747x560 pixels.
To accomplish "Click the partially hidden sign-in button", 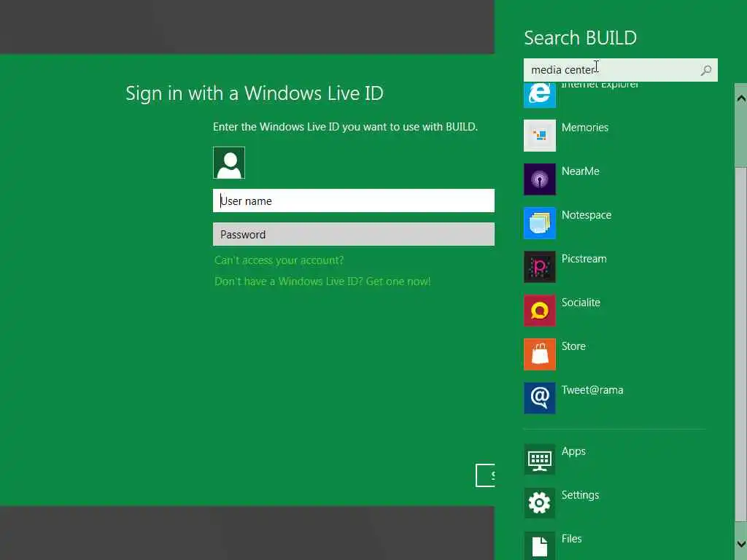I will pyautogui.click(x=485, y=475).
